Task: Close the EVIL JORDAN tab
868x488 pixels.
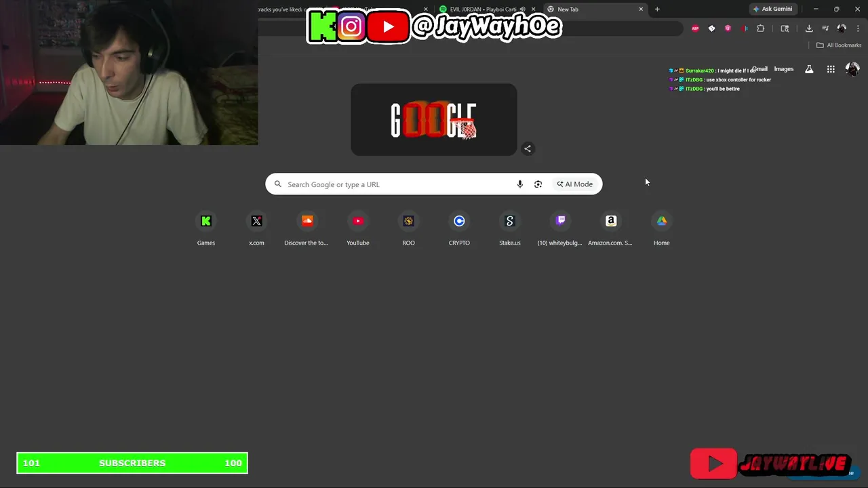Action: (x=534, y=9)
